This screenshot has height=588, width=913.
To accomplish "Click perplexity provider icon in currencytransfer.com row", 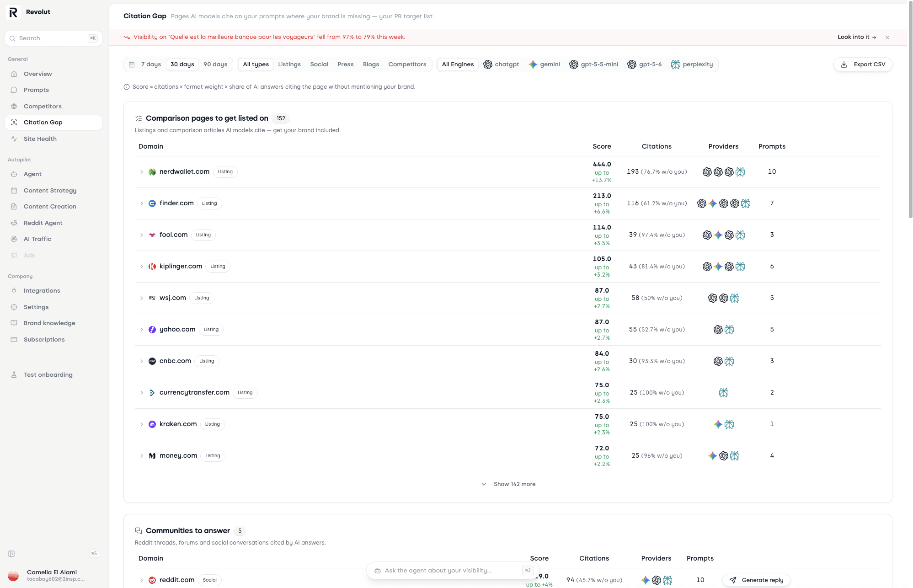I will 724,393.
